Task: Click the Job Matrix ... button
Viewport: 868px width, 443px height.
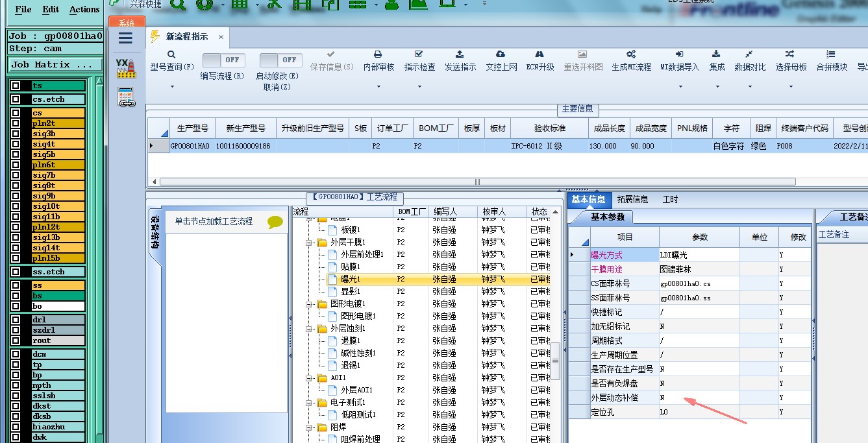Action: pos(55,65)
